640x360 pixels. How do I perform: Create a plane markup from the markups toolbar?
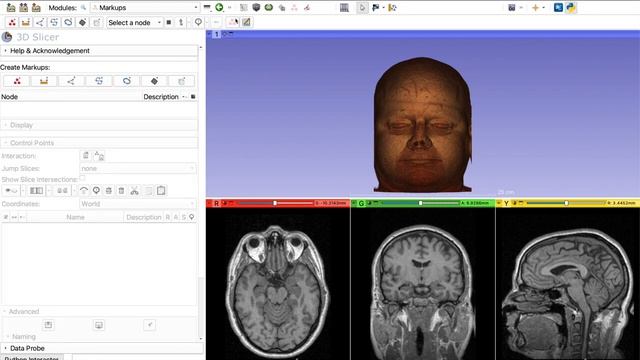pos(82,22)
